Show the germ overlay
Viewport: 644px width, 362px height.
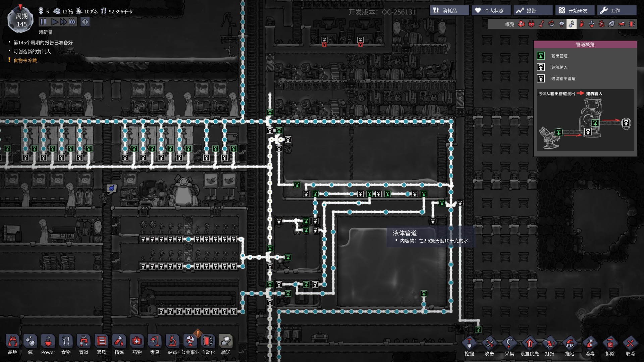click(602, 24)
